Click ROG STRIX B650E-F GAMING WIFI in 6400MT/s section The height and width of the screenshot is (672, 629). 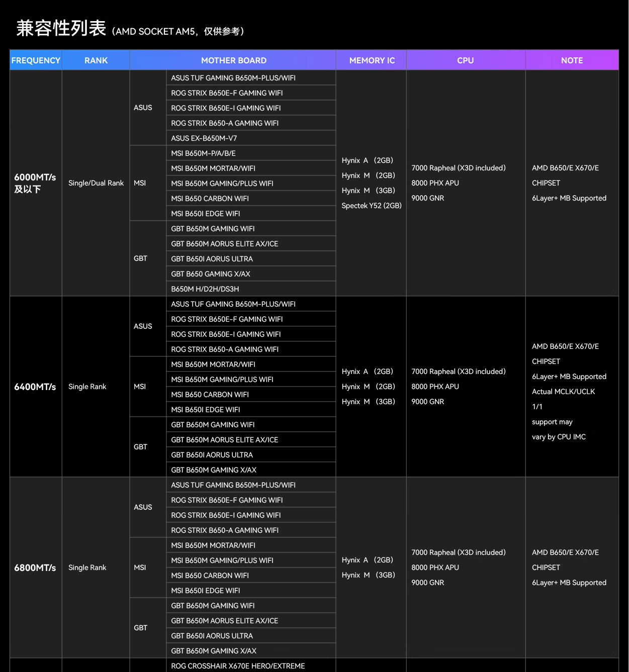tap(251, 319)
